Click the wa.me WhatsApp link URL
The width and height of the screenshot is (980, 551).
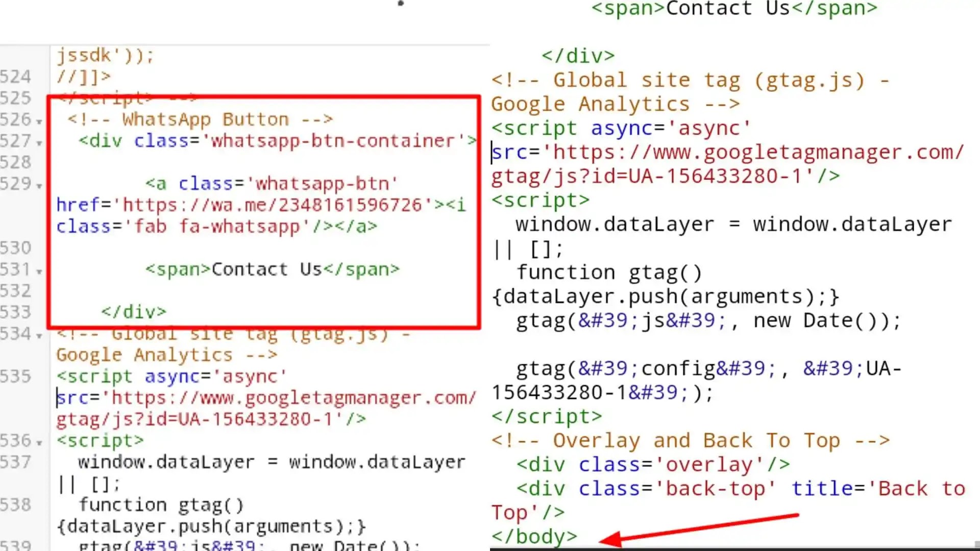click(x=273, y=205)
